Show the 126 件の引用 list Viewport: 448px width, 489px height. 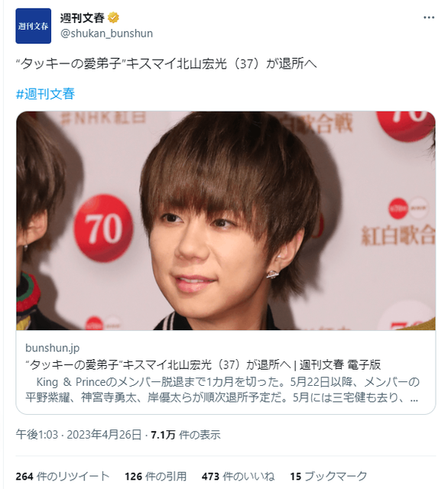[156, 476]
